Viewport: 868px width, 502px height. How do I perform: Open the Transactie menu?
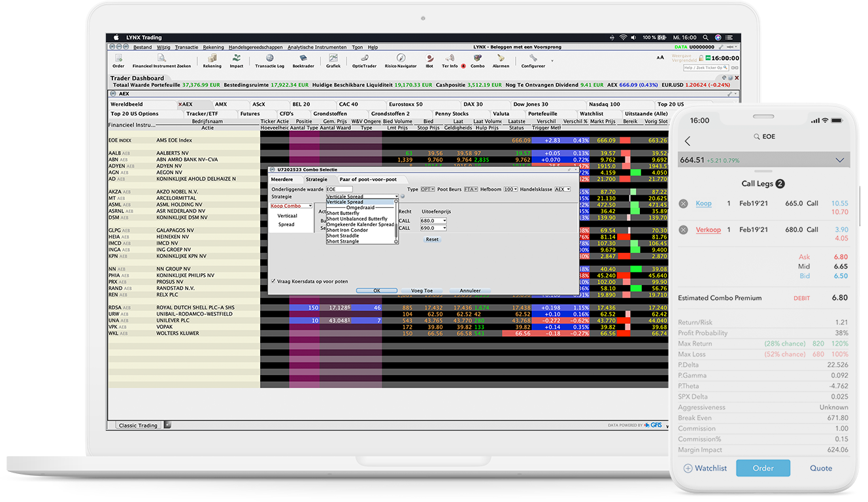186,47
